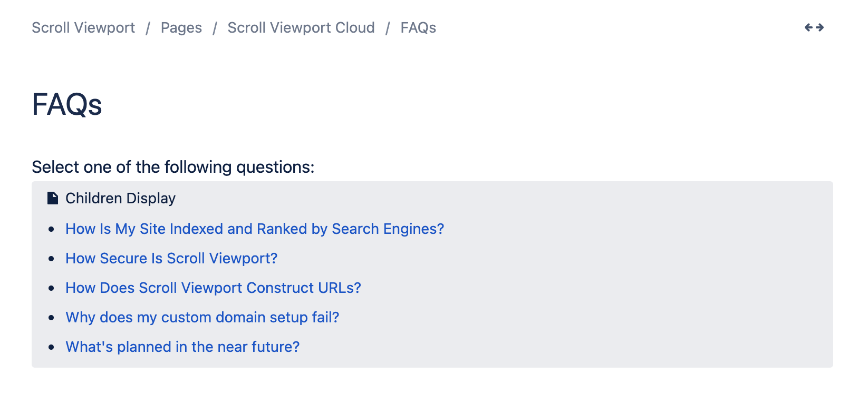Open 'How Secure Is Scroll Viewport?' link
The height and width of the screenshot is (394, 868).
click(x=171, y=258)
